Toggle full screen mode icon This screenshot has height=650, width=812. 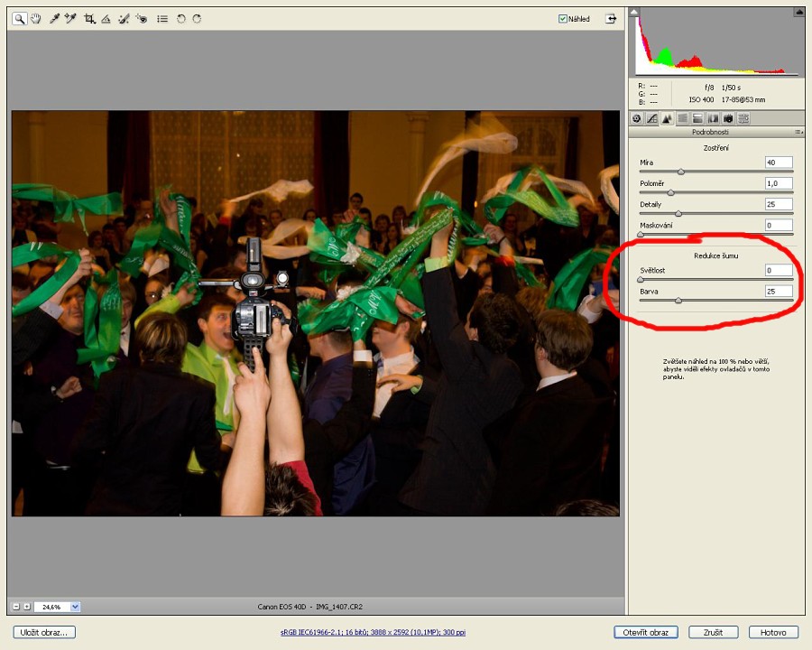[x=611, y=18]
